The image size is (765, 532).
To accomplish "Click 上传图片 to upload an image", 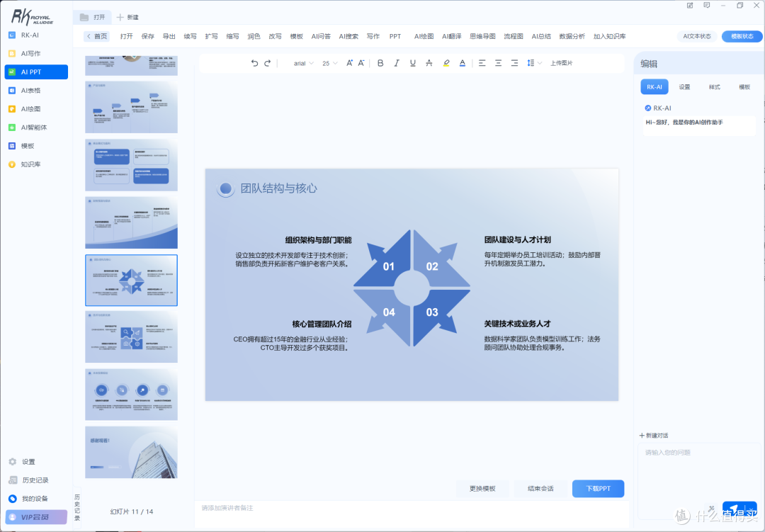I will 561,63.
